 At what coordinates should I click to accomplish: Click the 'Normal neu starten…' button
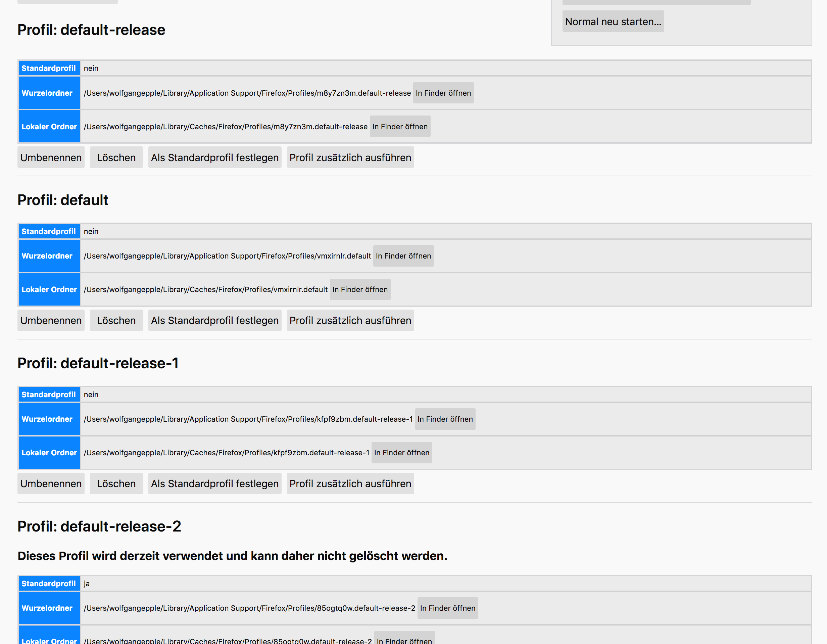click(613, 21)
